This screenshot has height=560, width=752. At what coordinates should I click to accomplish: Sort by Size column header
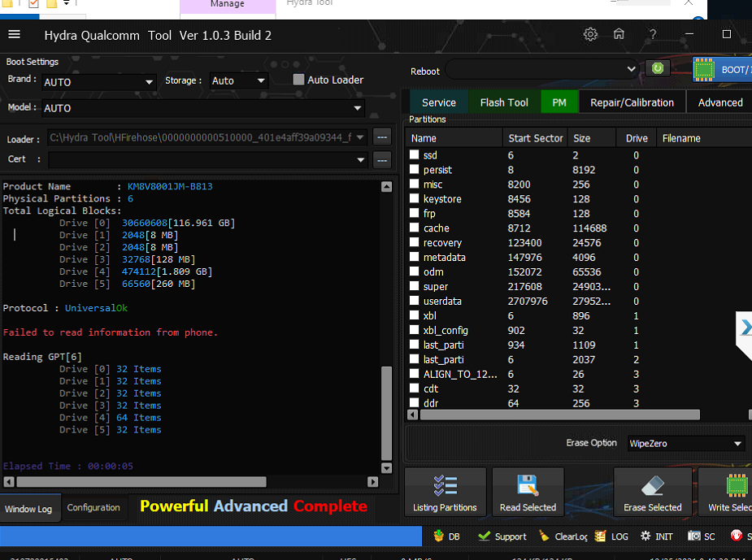(x=592, y=138)
